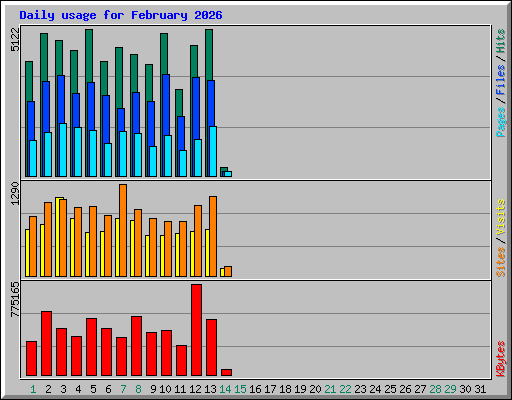512x400 pixels.
Task: Click the red KBytes bar for day 2
Action: tap(46, 343)
